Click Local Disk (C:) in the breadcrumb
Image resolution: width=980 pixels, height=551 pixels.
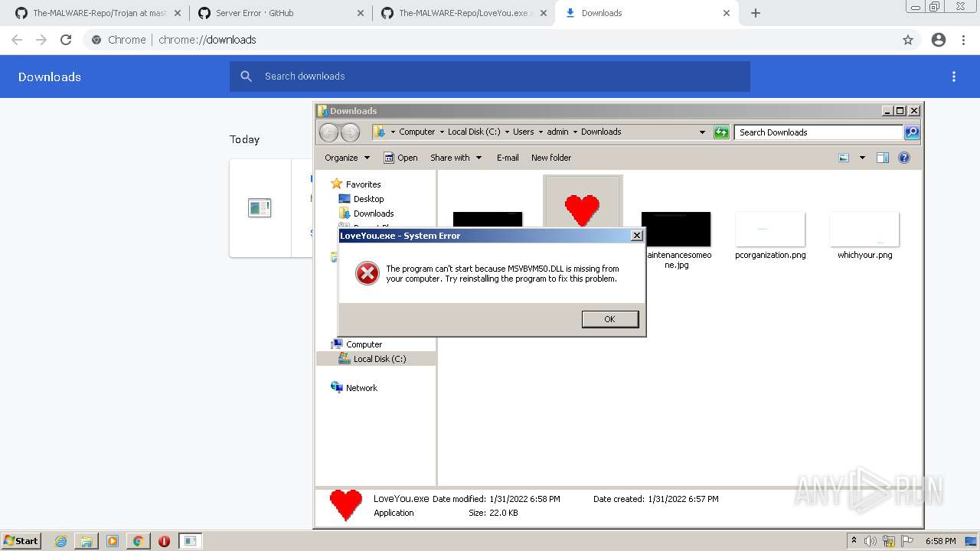pyautogui.click(x=474, y=132)
